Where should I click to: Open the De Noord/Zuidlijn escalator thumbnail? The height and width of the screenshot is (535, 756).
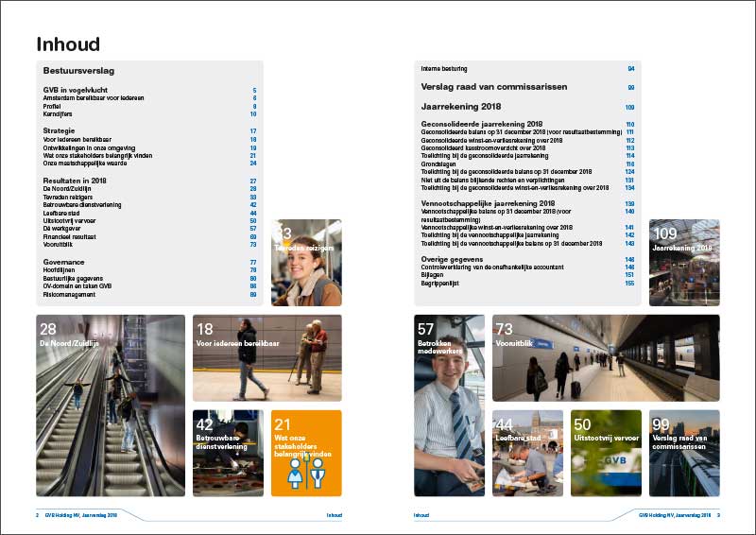pos(110,405)
